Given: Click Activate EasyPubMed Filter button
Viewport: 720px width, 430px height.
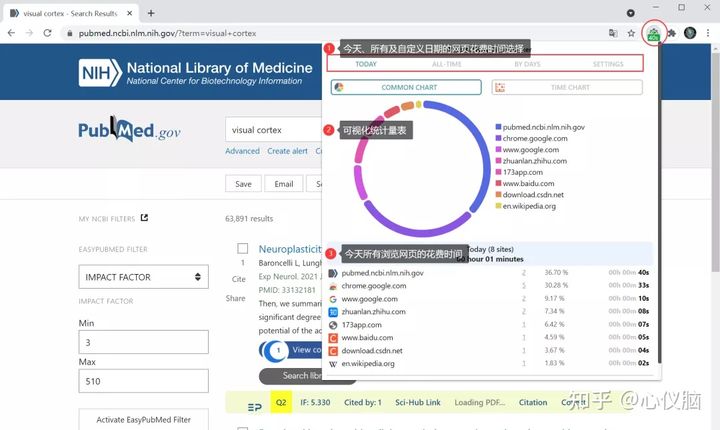Looking at the screenshot, I should (x=143, y=419).
